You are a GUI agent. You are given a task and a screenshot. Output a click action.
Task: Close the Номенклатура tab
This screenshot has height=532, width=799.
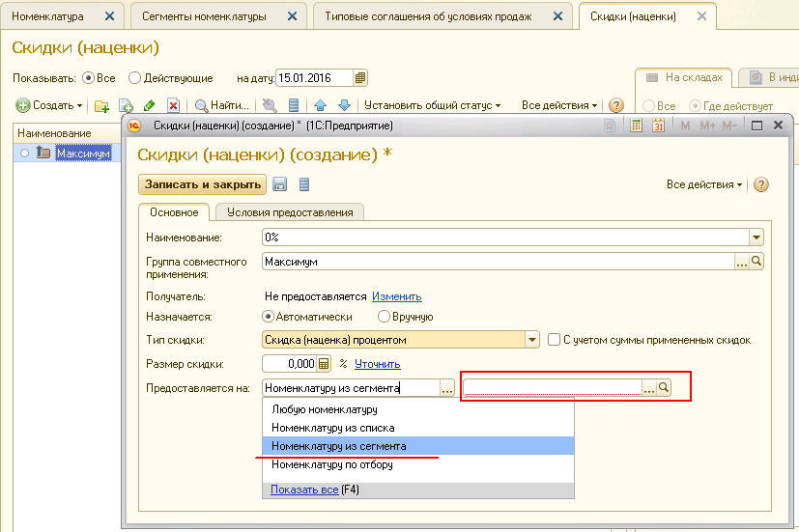point(109,16)
